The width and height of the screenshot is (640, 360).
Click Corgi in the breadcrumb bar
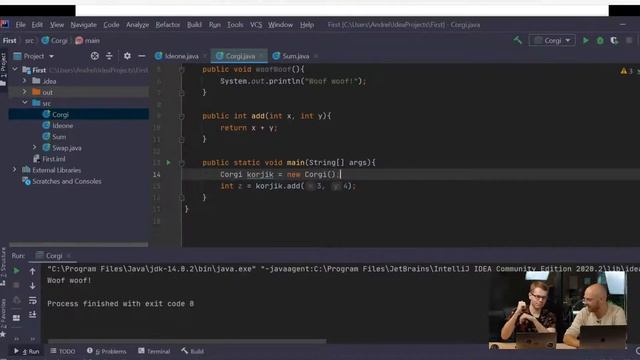pyautogui.click(x=55, y=40)
